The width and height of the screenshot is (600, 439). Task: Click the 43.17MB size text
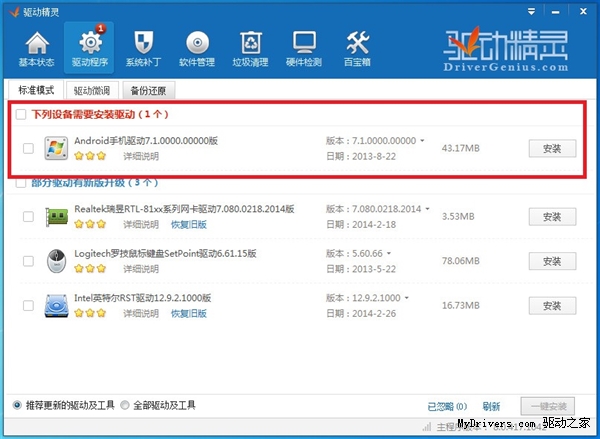coord(461,148)
